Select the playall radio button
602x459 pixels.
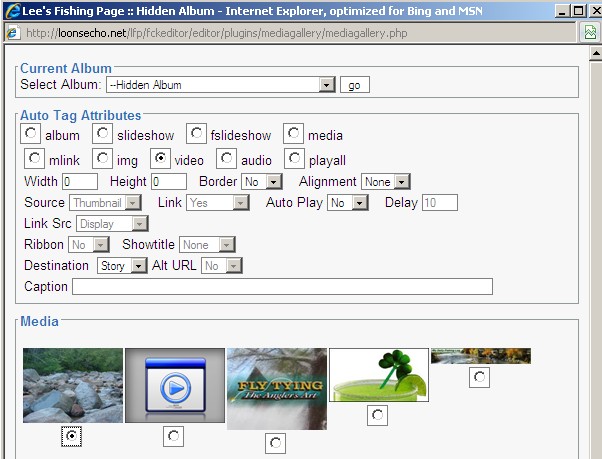coord(295,159)
